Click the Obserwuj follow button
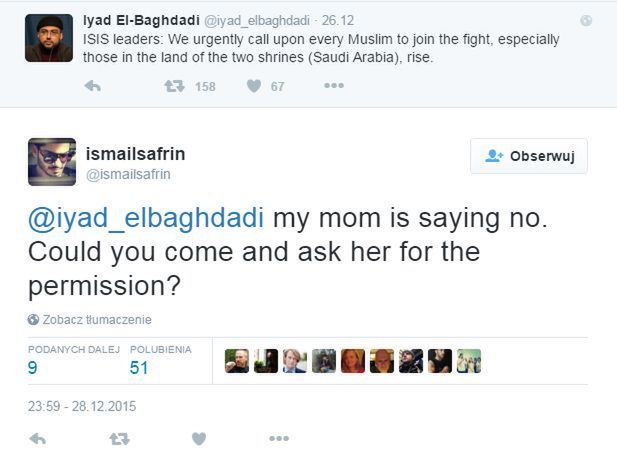This screenshot has height=473, width=617. pyautogui.click(x=529, y=156)
